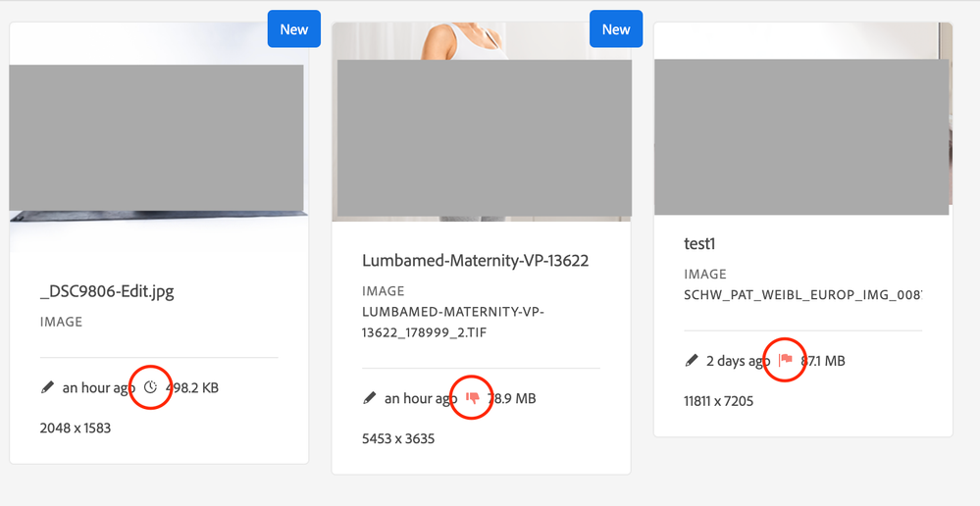The height and width of the screenshot is (506, 980).
Task: Click the 5453 x 3635 dimensions text
Action: [x=398, y=438]
